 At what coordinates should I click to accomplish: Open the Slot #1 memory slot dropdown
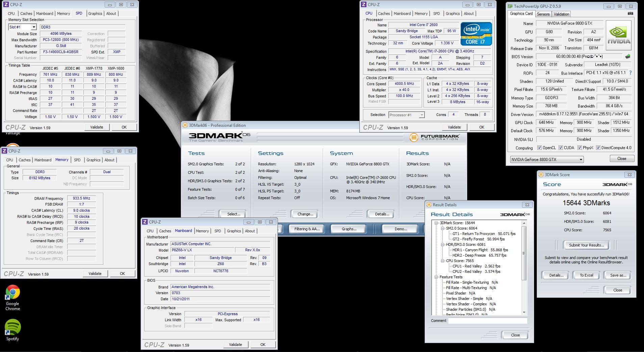pyautogui.click(x=33, y=27)
